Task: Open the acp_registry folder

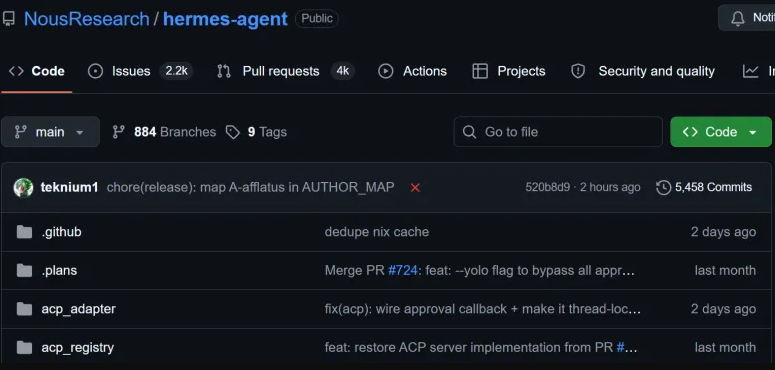Action: tap(78, 348)
